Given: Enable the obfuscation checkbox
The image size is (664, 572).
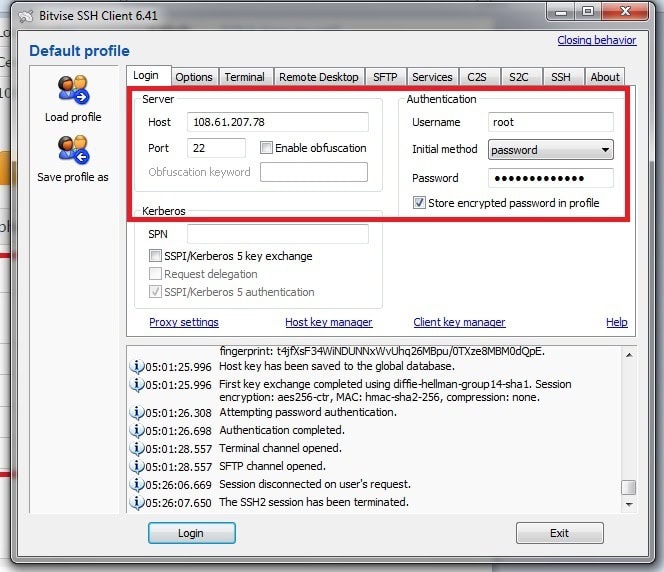Looking at the screenshot, I should (266, 148).
